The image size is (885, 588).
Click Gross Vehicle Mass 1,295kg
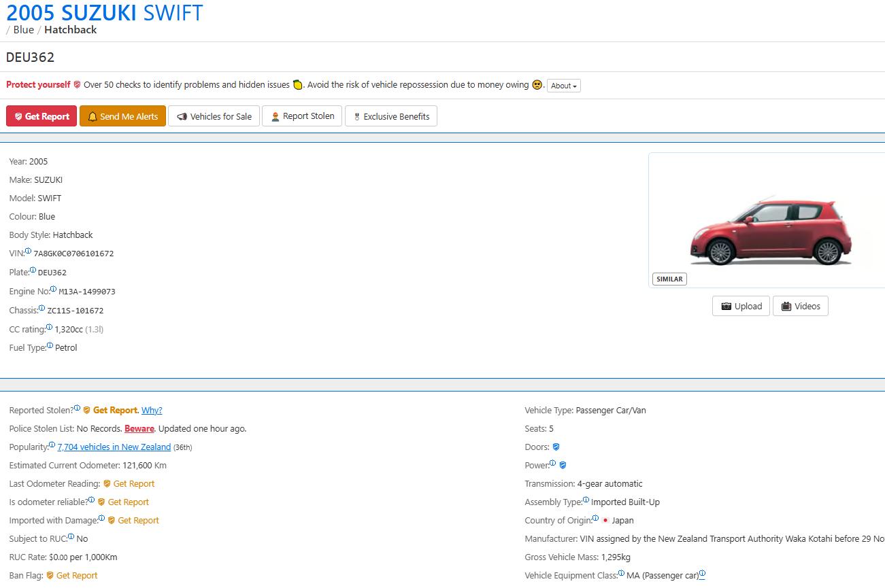[x=578, y=557]
